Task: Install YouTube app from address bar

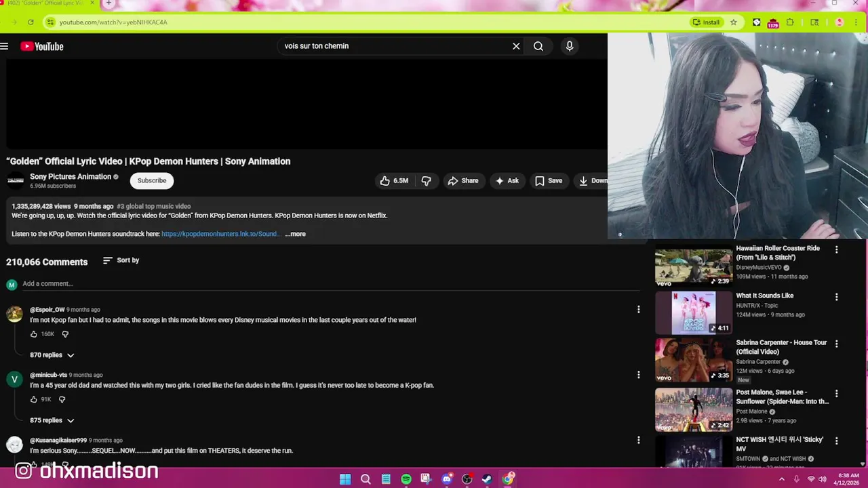Action: [706, 22]
